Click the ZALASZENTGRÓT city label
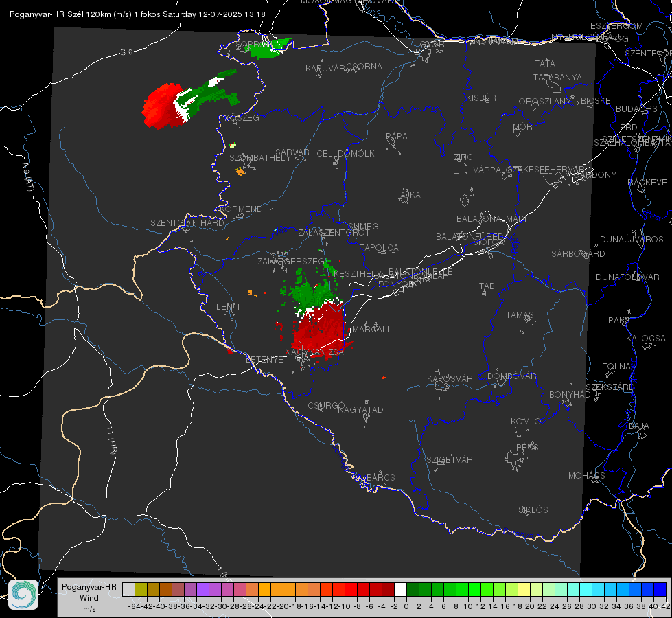The width and height of the screenshot is (672, 618). (x=334, y=233)
